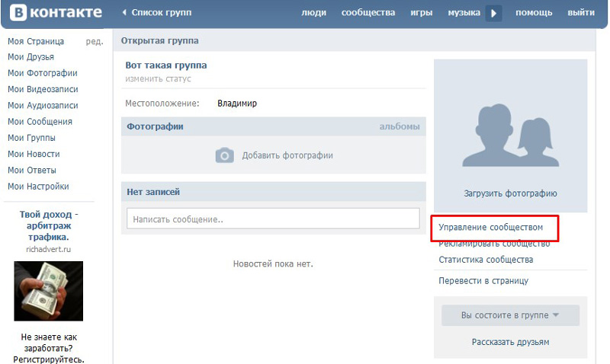Open the помощь menu item
This screenshot has height=364, width=610.
coord(534,12)
